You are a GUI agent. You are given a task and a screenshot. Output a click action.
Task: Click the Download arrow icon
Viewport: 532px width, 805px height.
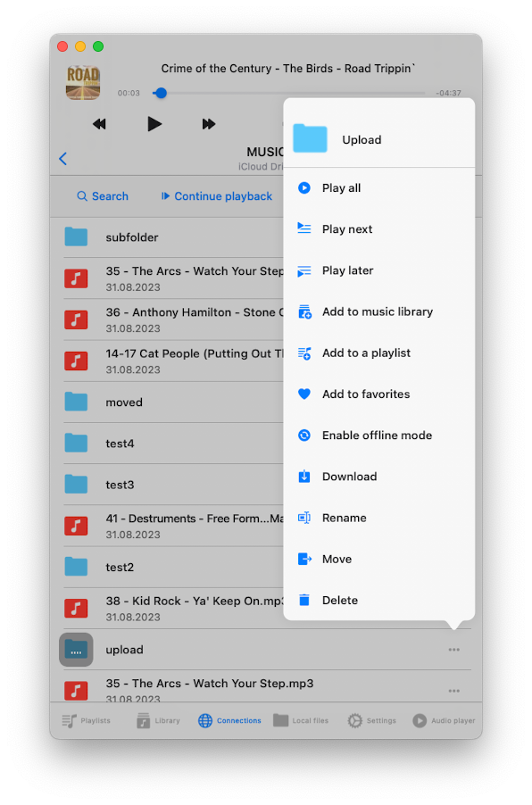[304, 477]
